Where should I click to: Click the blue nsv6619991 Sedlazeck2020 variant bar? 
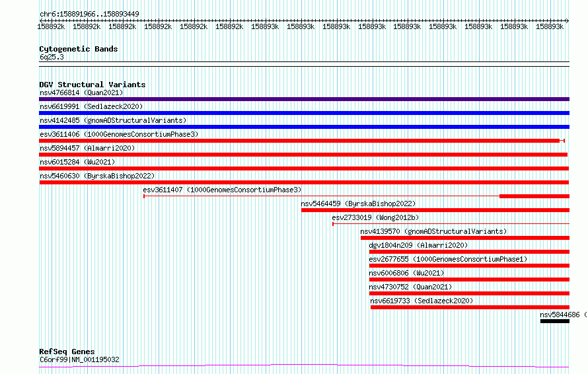[304, 113]
